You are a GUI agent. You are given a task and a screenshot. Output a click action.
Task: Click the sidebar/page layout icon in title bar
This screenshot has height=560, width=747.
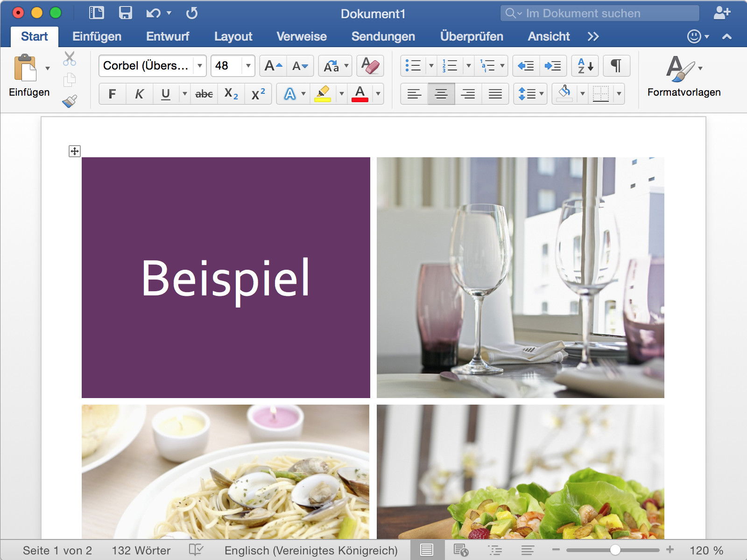97,13
